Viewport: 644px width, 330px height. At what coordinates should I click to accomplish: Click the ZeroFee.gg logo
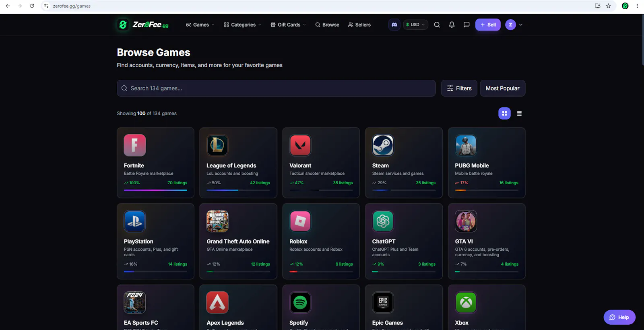pyautogui.click(x=143, y=25)
